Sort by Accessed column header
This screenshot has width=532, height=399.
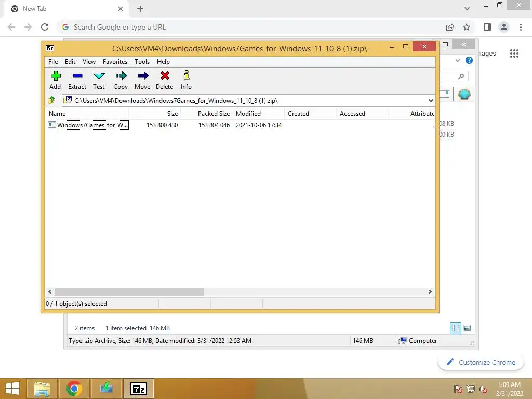(362, 114)
